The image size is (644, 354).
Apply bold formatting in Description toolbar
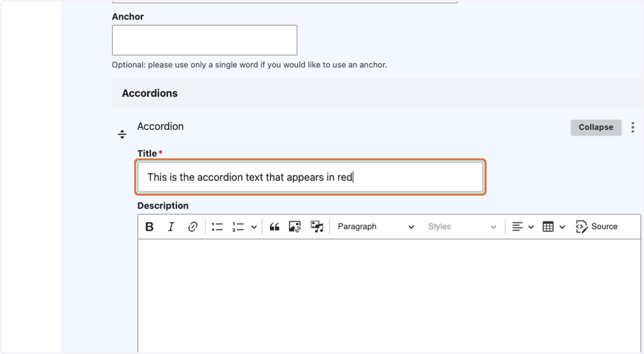tap(150, 227)
